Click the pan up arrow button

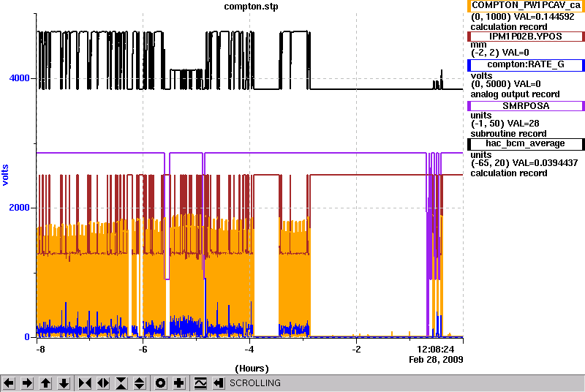pos(45,383)
